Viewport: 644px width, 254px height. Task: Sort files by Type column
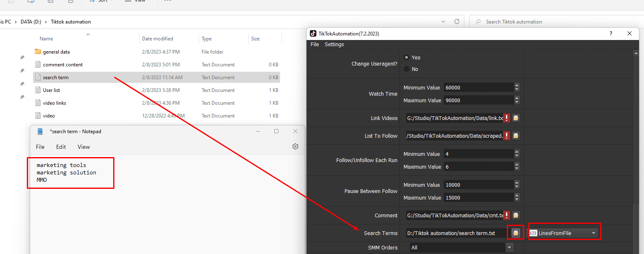click(x=207, y=39)
